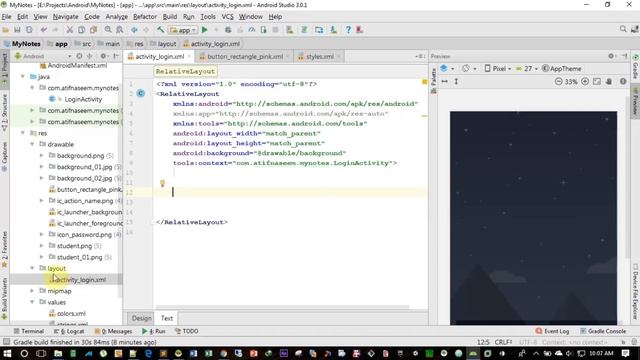Click the Paste toolbar icon

pyautogui.click(x=93, y=30)
